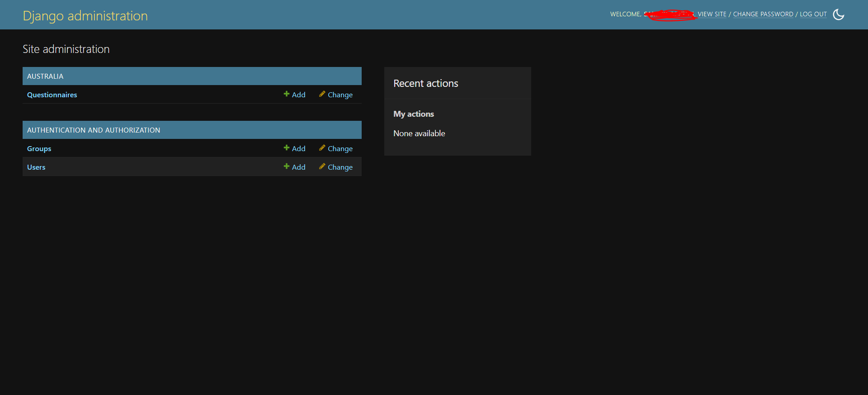Click the WELCOME text in header
Screen dimensions: 868x395
tap(626, 14)
